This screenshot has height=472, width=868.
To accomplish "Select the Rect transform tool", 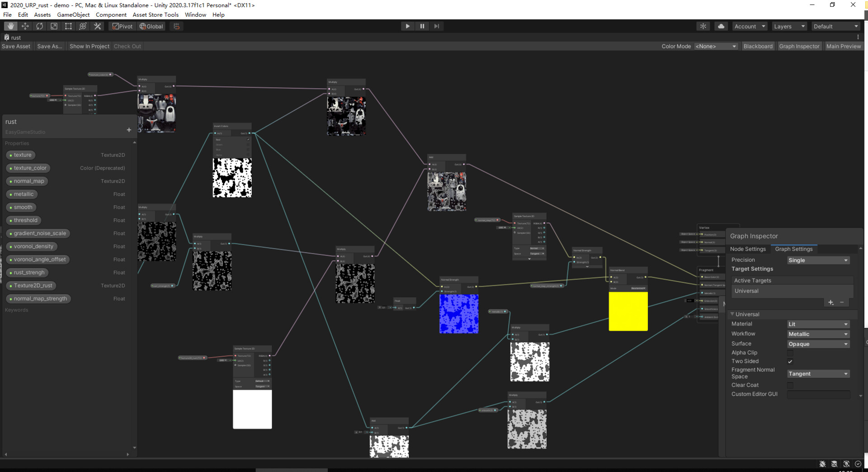I will (68, 26).
